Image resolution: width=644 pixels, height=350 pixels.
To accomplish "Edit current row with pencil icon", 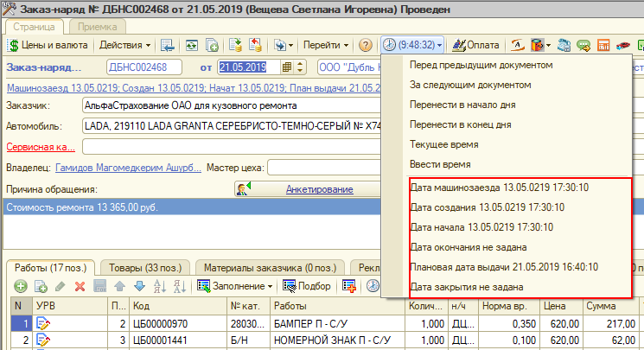I will [x=60, y=285].
